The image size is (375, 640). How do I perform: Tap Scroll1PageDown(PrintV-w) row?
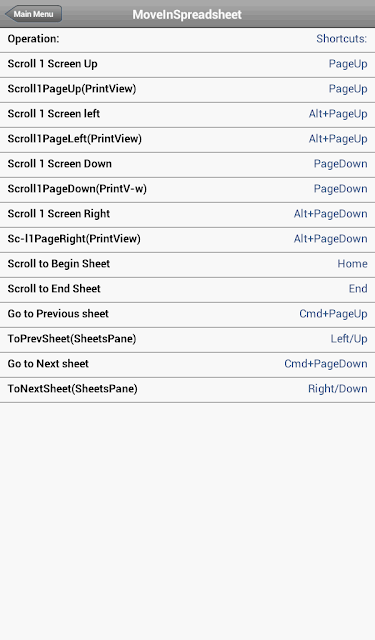coord(187,190)
